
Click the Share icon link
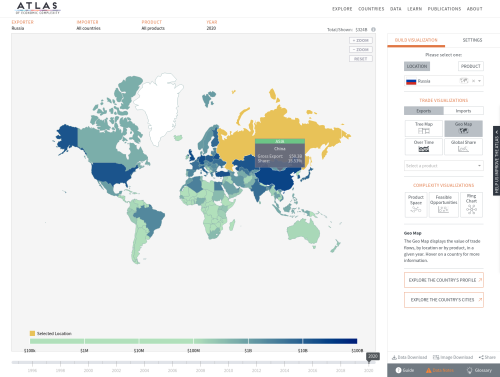coord(487,357)
